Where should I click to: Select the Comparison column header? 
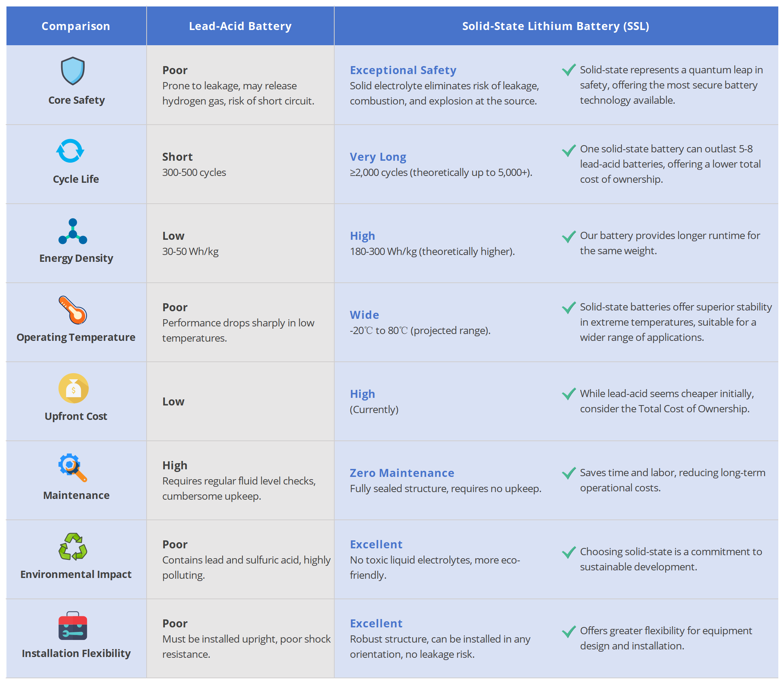click(76, 26)
